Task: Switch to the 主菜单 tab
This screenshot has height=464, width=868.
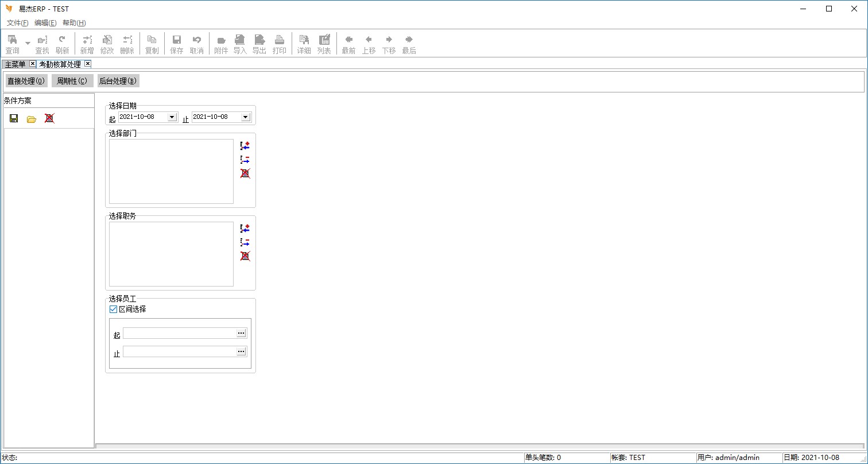Action: 15,64
